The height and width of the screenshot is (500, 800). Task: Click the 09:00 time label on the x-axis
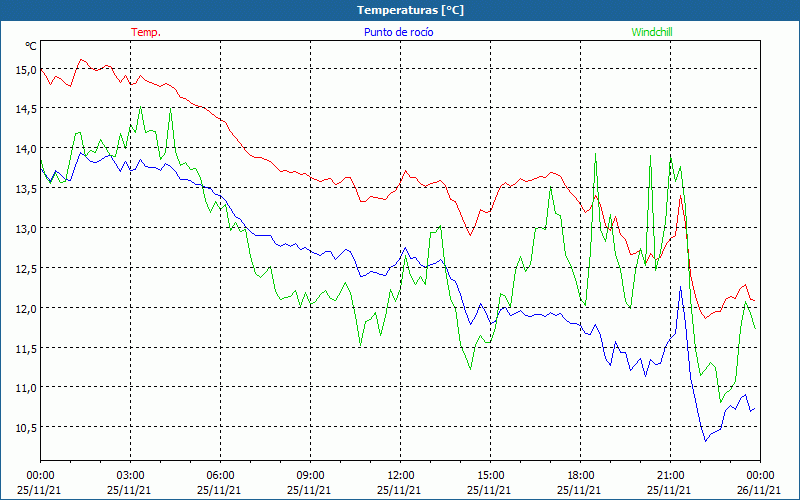310,476
